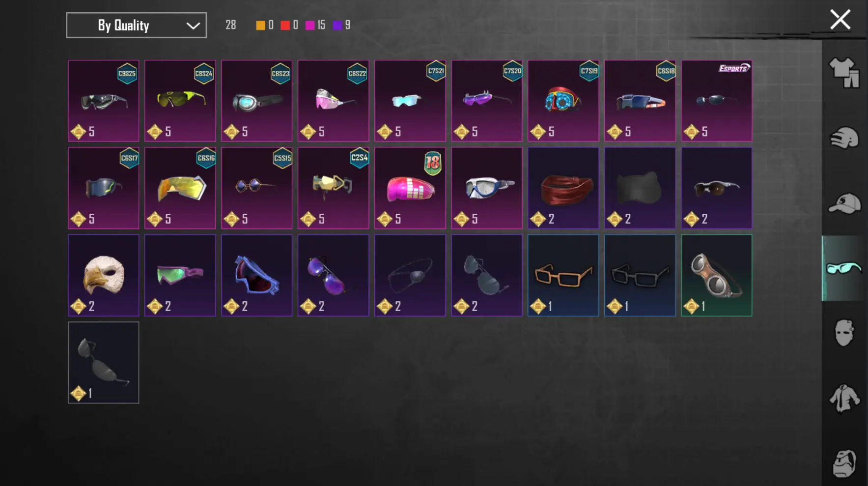Select the helmet category icon

(844, 138)
